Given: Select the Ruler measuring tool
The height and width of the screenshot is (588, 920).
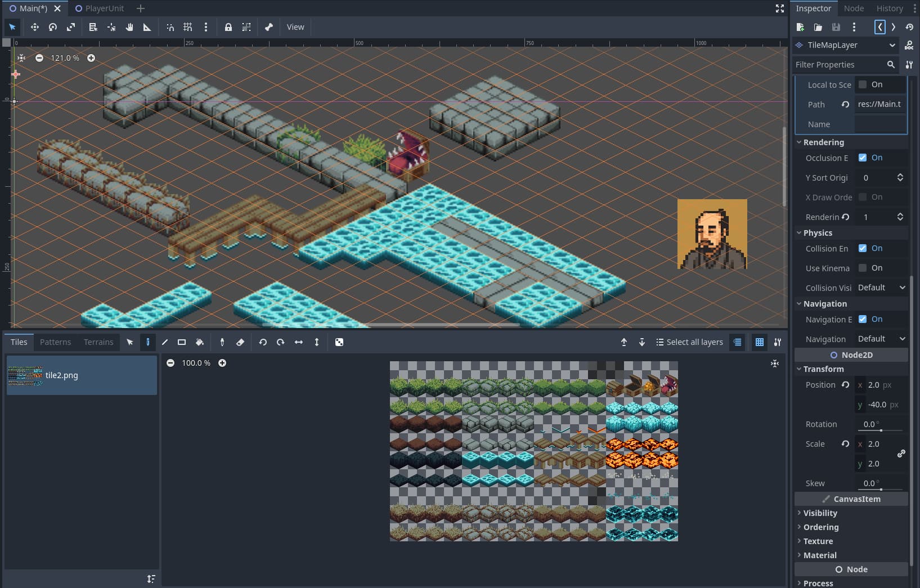Looking at the screenshot, I should tap(147, 27).
